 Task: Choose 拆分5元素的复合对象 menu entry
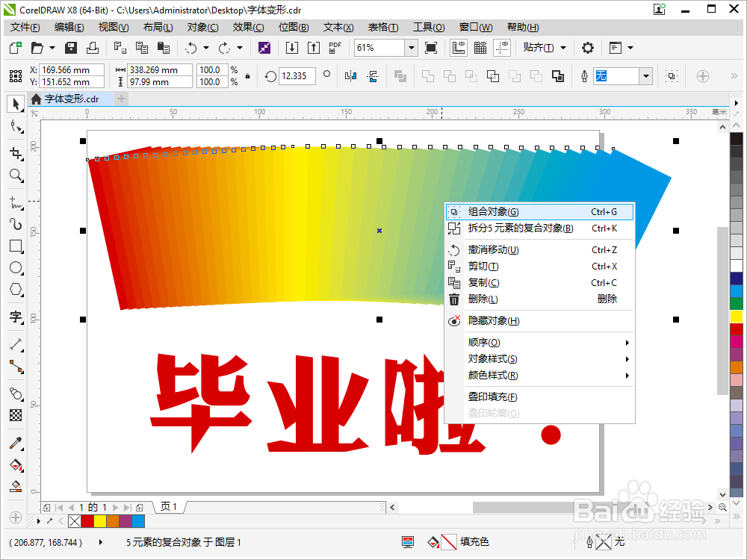540,228
